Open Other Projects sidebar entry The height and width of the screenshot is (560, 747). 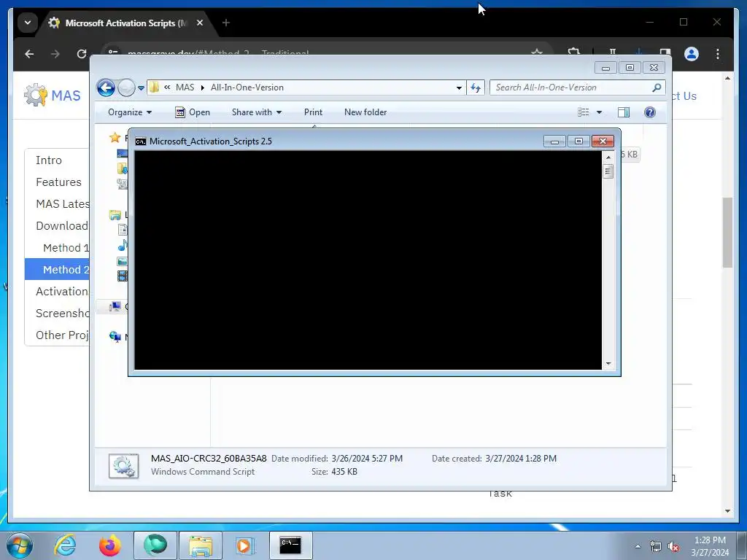point(63,335)
